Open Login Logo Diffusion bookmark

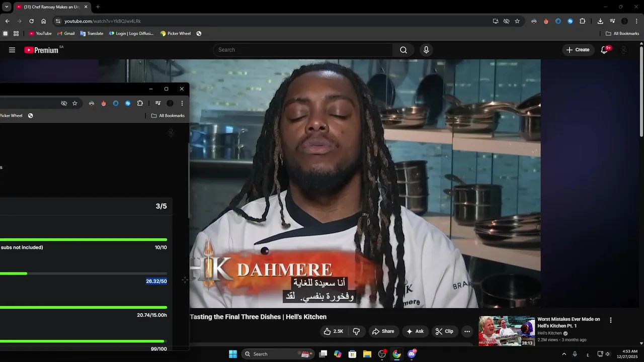coord(131,34)
